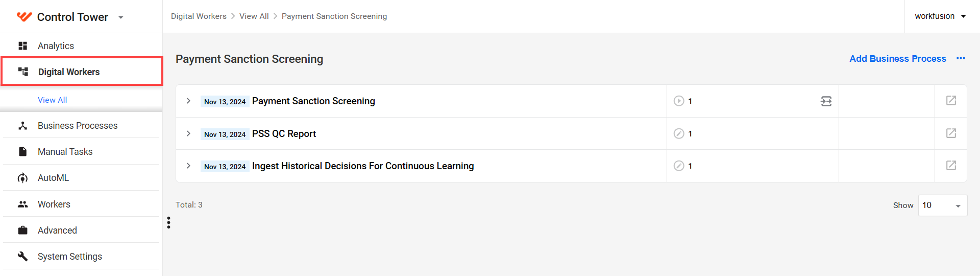Open the three-dot menu beside Add Business Process

[961, 59]
